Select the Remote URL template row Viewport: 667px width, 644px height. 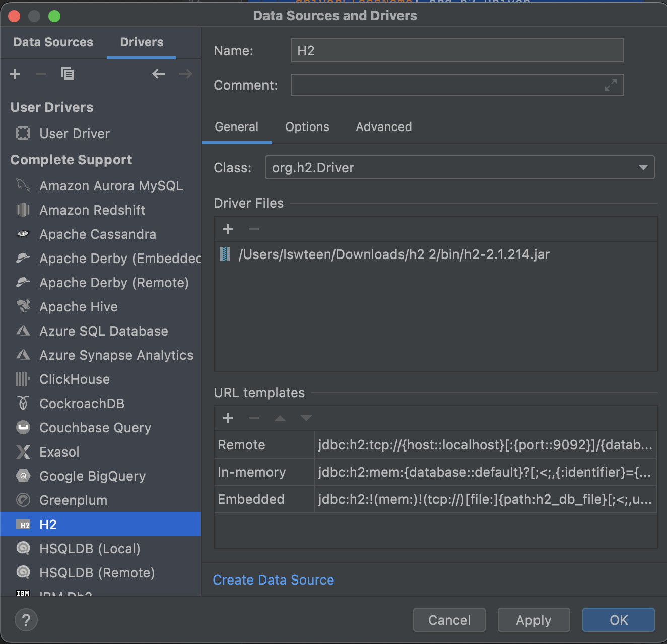(436, 445)
